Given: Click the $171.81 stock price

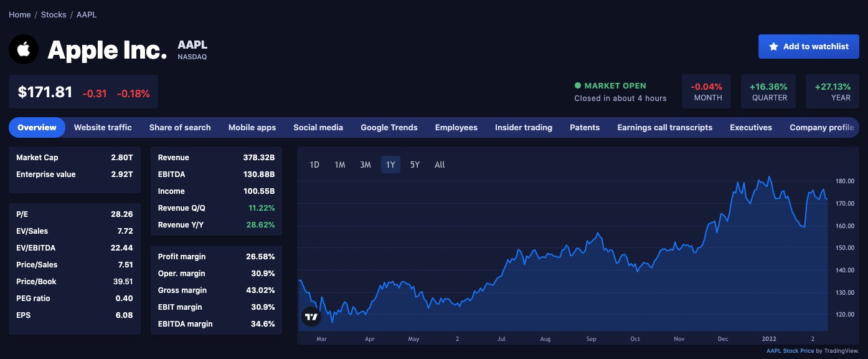Looking at the screenshot, I should point(45,92).
